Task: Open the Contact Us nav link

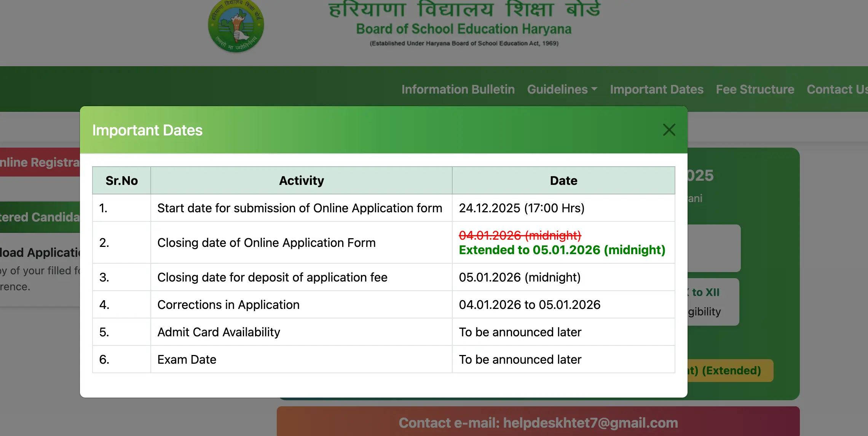Action: coord(837,89)
